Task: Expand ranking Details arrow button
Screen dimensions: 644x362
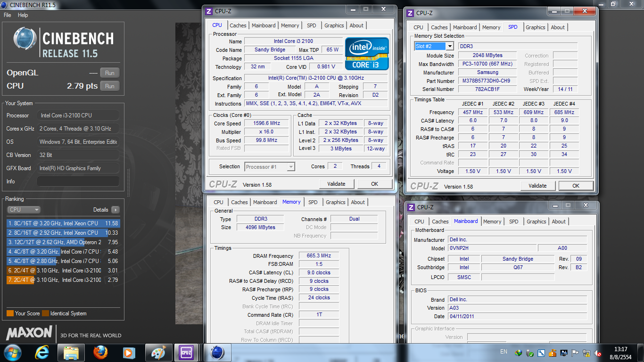Action: pyautogui.click(x=115, y=210)
